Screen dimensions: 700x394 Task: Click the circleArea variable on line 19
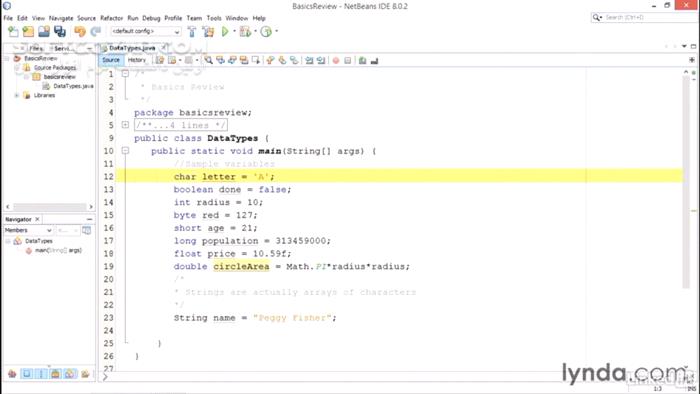(x=241, y=266)
